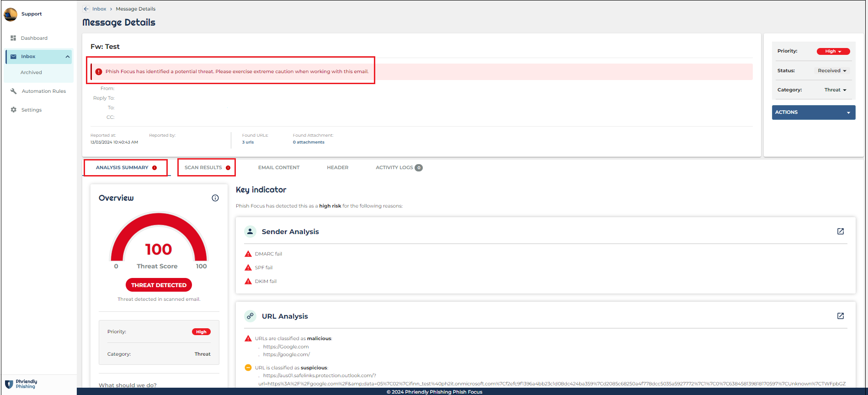Click the Settings gear icon

tap(13, 110)
